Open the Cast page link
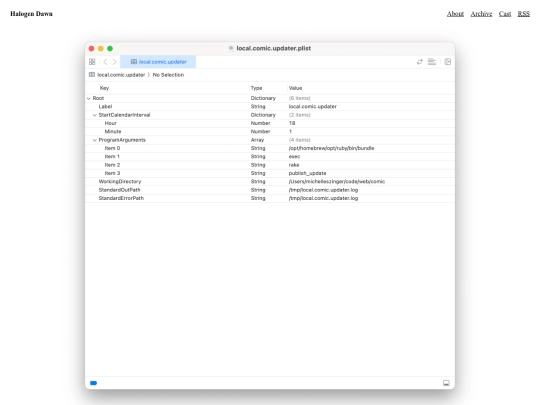The image size is (540, 405). 505,14
